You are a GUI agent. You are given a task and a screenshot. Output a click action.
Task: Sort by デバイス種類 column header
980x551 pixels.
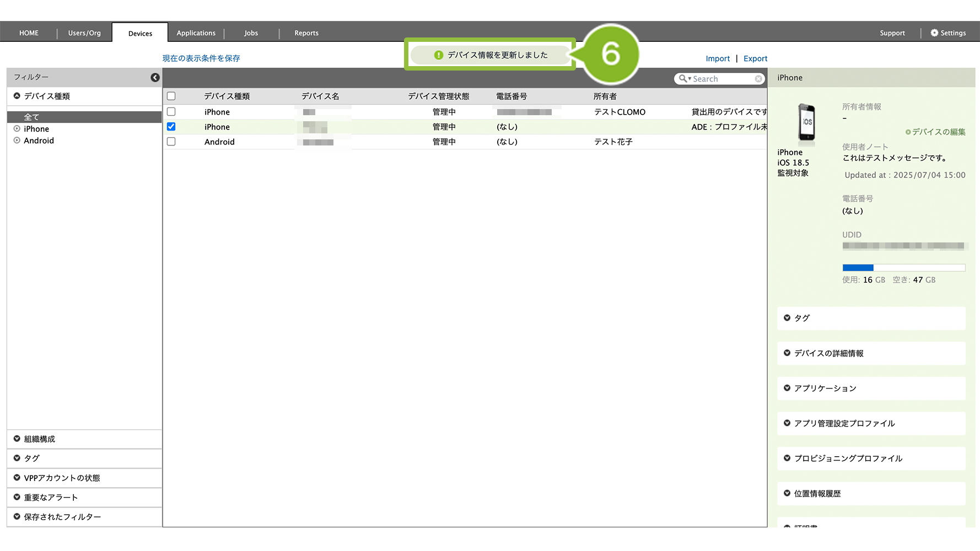click(x=227, y=96)
